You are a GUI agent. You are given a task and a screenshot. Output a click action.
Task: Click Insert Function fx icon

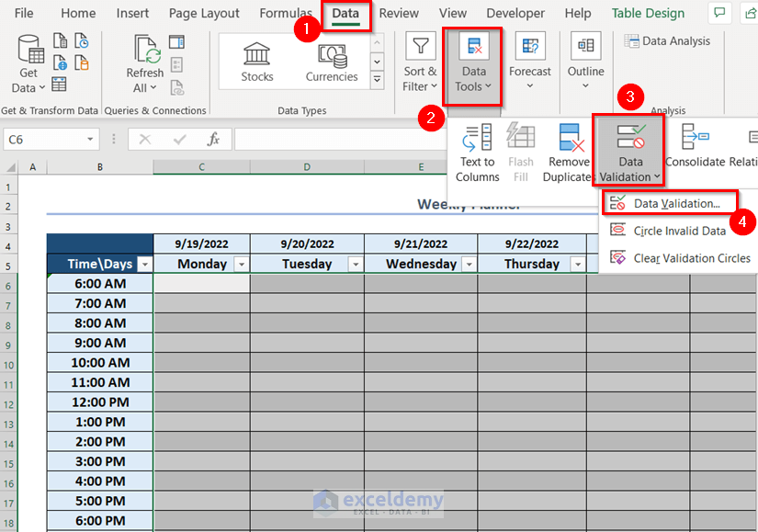pyautogui.click(x=213, y=140)
